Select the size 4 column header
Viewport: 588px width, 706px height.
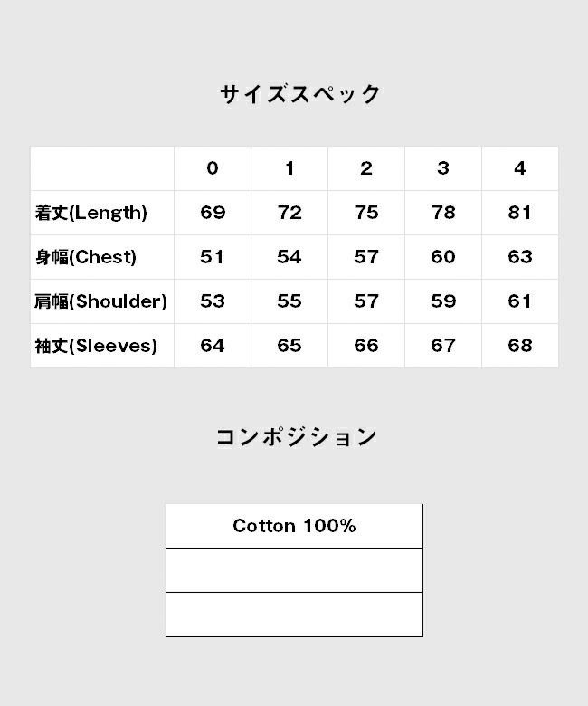pyautogui.click(x=520, y=168)
